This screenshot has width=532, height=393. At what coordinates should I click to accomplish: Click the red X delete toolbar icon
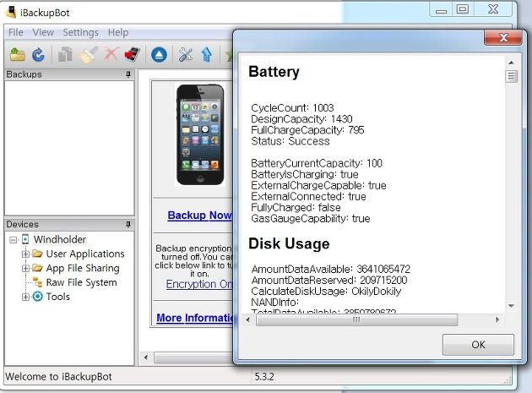point(111,54)
